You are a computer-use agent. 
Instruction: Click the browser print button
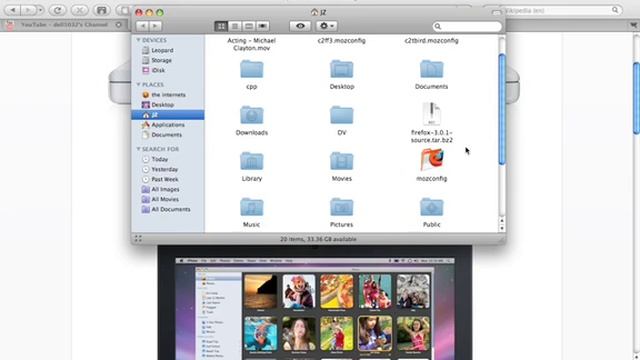[x=102, y=10]
